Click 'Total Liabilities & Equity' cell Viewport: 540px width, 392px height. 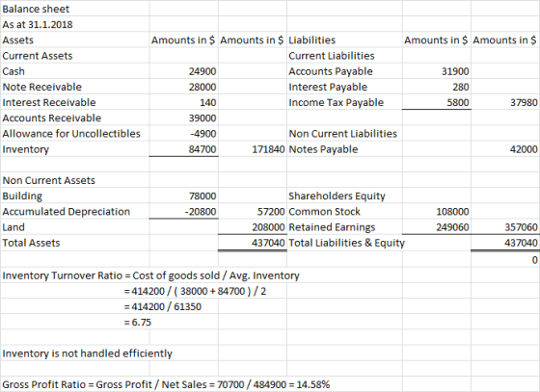[x=347, y=243]
